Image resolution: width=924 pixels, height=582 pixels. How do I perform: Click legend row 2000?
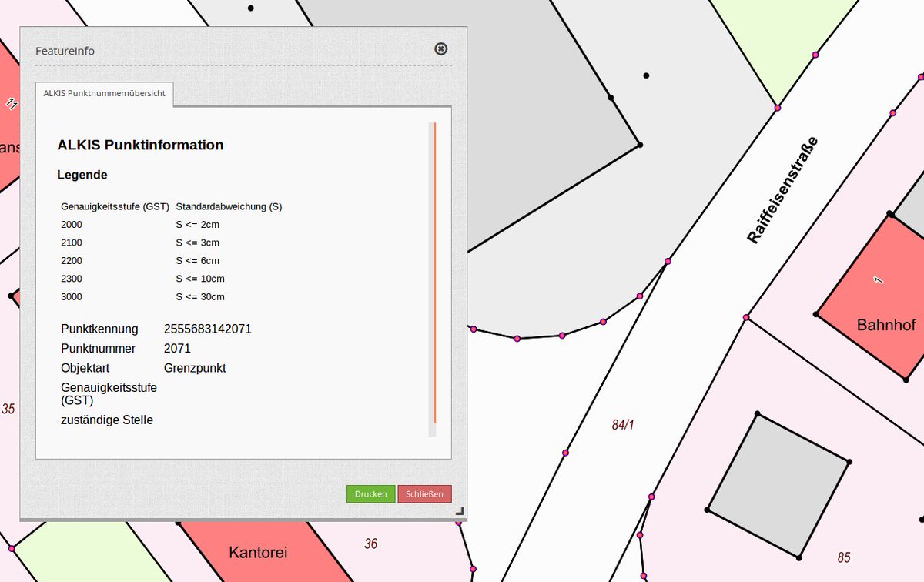coord(172,224)
